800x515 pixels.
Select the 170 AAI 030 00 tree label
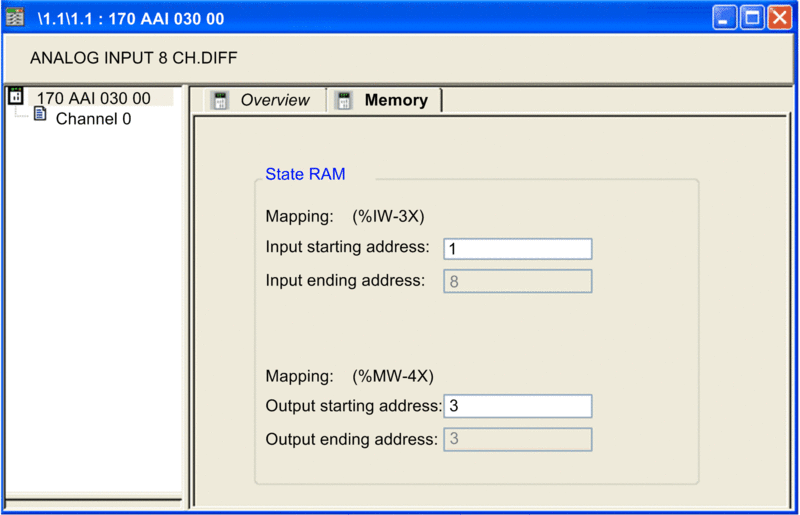pos(93,98)
